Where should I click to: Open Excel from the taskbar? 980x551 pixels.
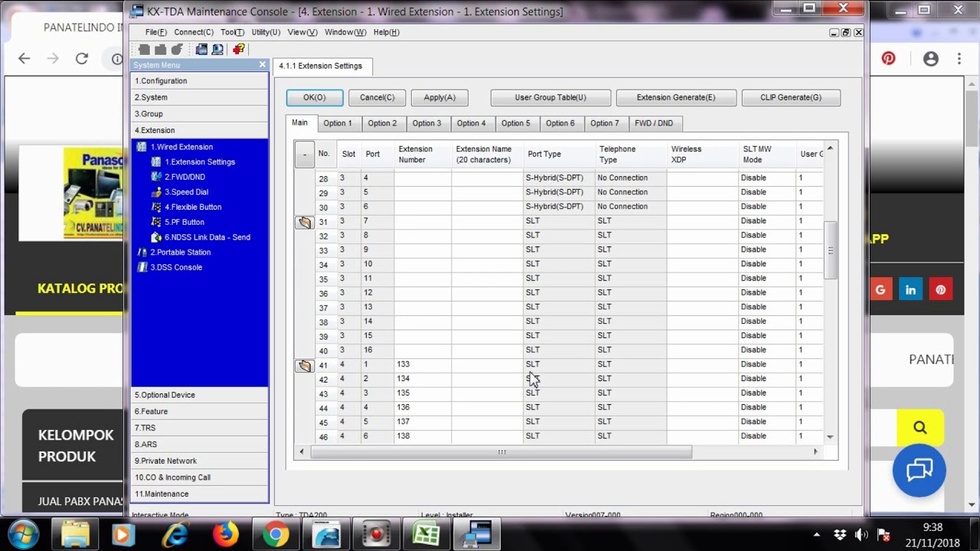coord(426,533)
